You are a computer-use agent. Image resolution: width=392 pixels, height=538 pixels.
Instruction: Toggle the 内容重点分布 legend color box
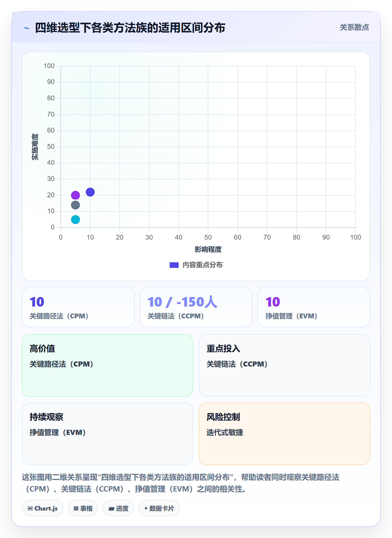pyautogui.click(x=174, y=265)
